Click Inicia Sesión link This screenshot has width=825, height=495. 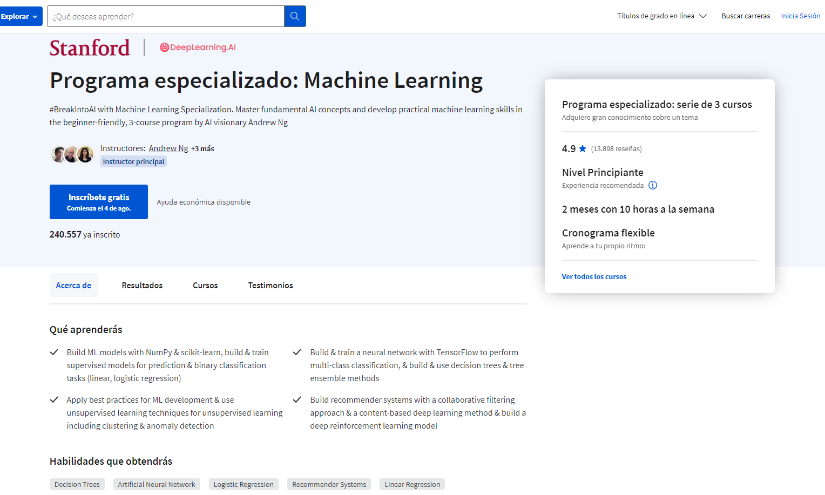click(x=800, y=16)
